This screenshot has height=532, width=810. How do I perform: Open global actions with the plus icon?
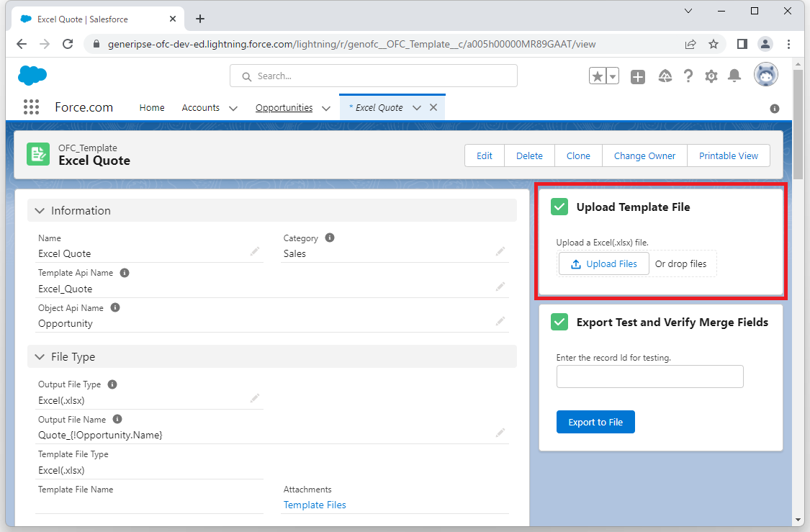pyautogui.click(x=638, y=76)
